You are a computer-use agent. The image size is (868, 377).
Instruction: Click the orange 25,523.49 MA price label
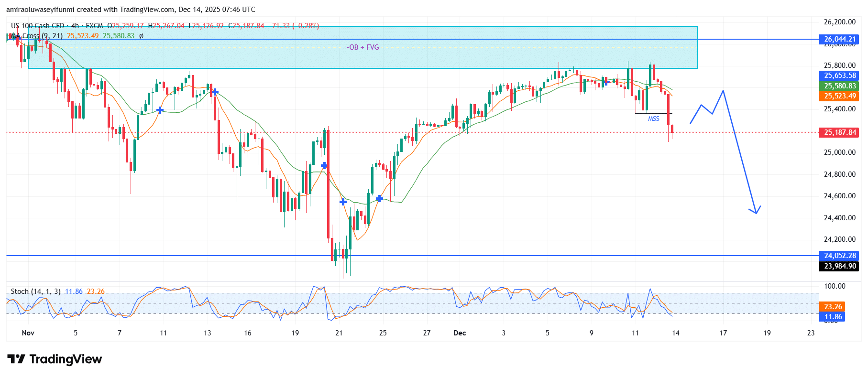839,96
